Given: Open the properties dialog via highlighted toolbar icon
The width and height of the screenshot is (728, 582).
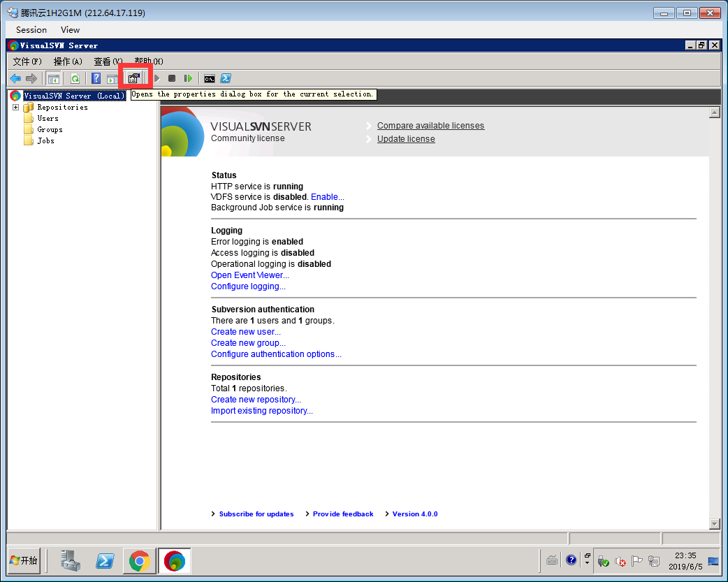Looking at the screenshot, I should point(134,78).
